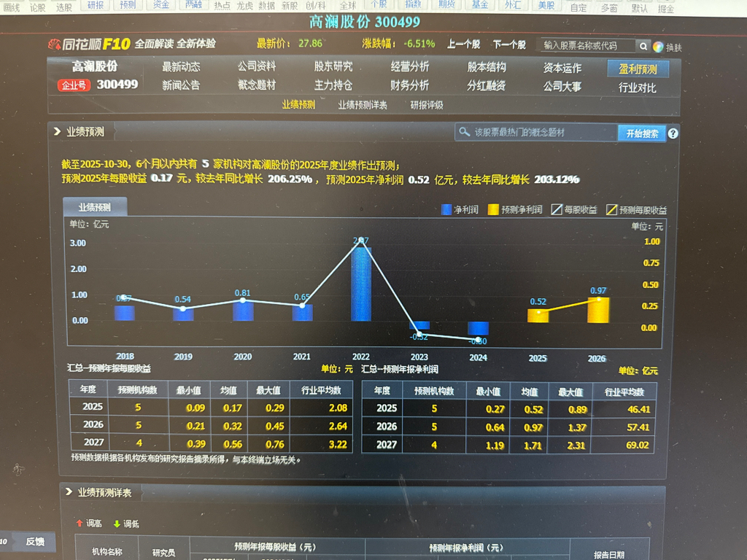Select the 研报评级 sub-tab
The height and width of the screenshot is (560, 747).
point(426,105)
